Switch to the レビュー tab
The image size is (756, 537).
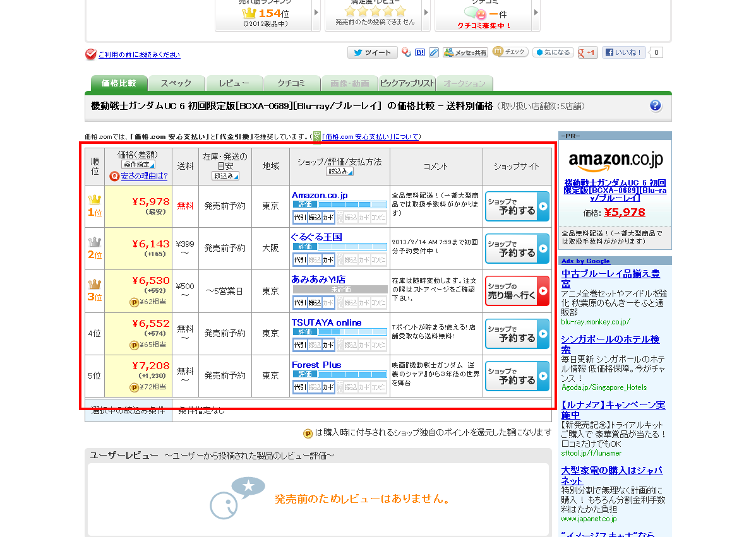click(234, 83)
